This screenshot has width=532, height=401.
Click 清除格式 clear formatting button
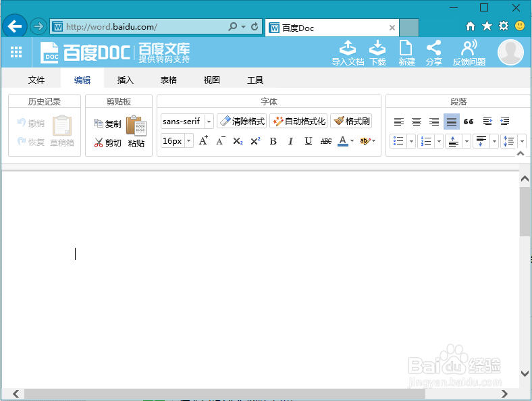(242, 121)
